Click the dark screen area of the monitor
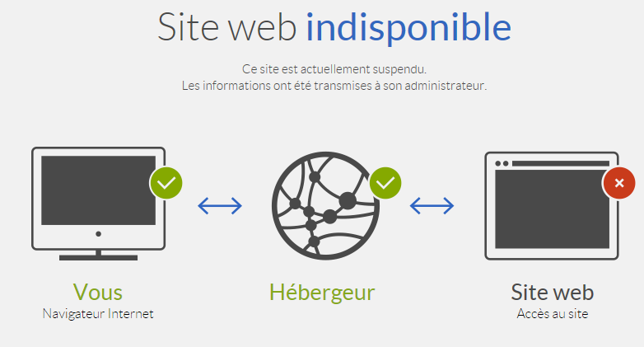644x347 pixels. 99,190
